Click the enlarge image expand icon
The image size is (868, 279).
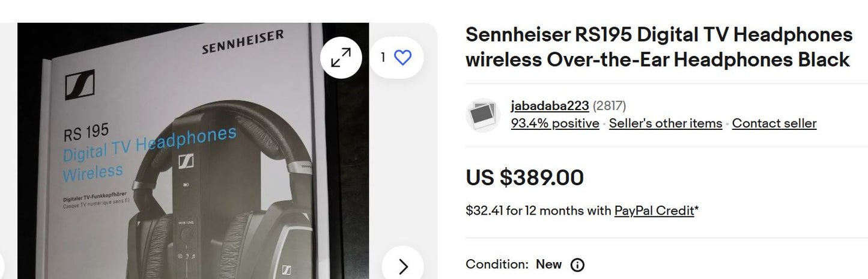click(341, 58)
